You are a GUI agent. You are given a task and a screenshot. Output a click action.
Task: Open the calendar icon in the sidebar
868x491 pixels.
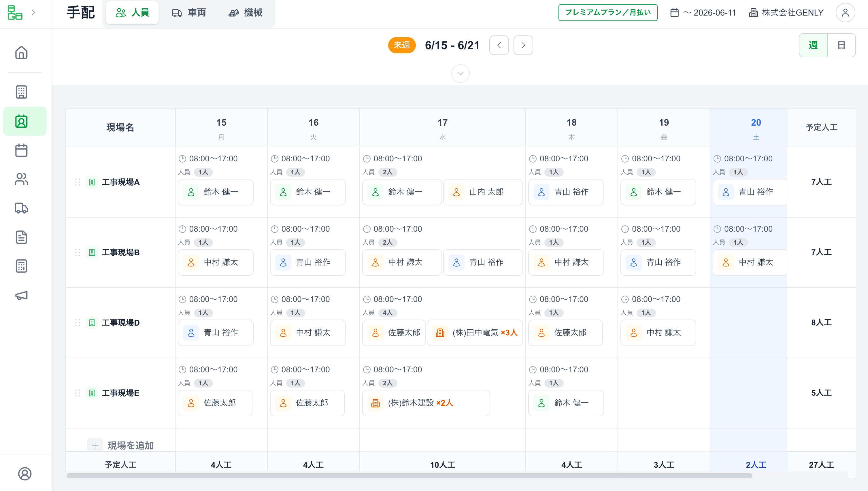21,150
